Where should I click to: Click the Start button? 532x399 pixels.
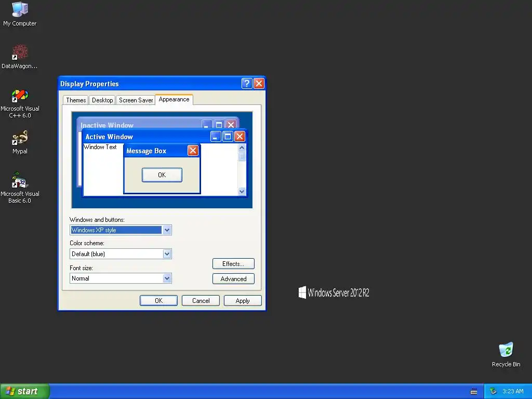click(24, 391)
